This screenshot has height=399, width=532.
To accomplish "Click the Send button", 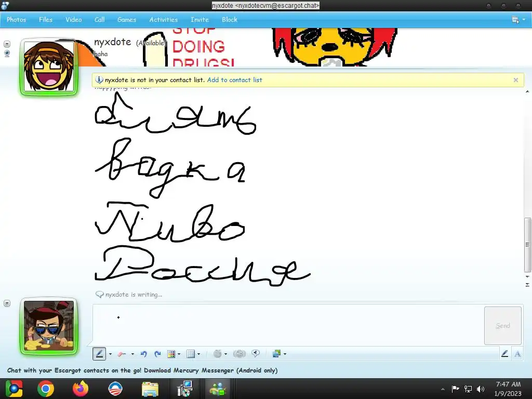I will [x=503, y=326].
